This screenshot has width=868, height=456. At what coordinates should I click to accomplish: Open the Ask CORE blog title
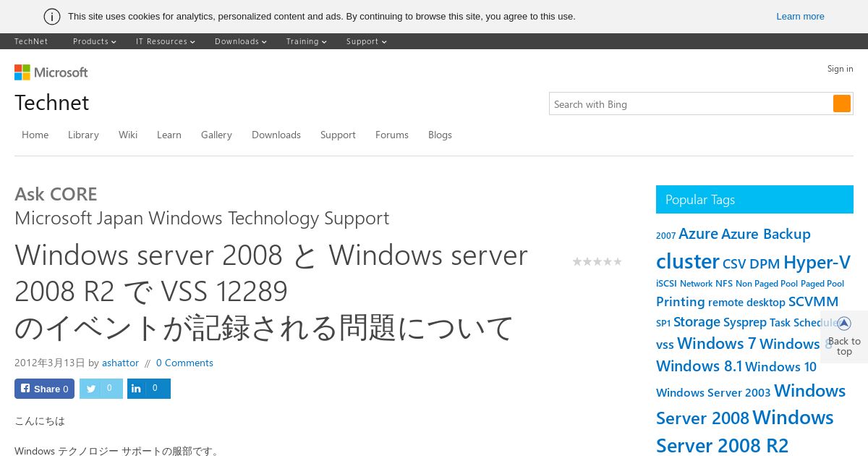[56, 194]
